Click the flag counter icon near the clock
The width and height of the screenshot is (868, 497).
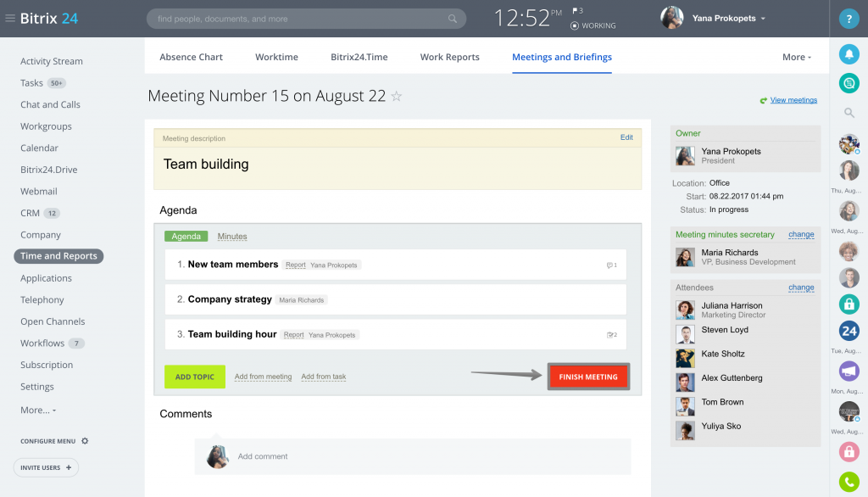tap(577, 10)
